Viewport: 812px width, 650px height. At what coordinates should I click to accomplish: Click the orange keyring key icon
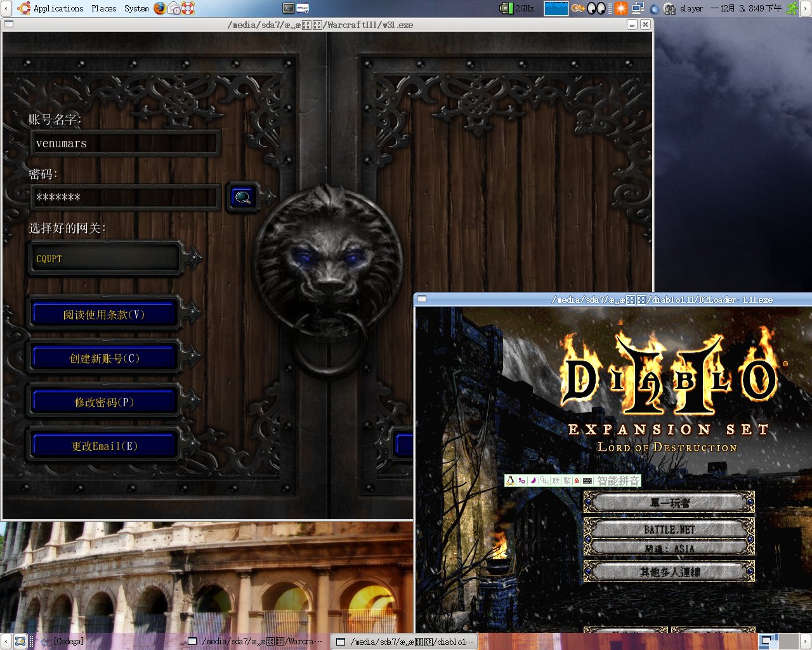coord(577,8)
